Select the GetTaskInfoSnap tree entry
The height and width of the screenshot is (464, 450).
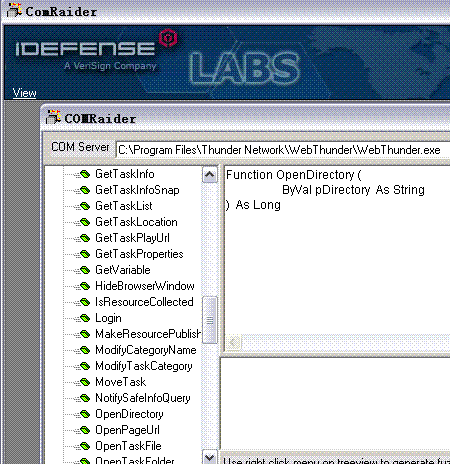point(137,190)
